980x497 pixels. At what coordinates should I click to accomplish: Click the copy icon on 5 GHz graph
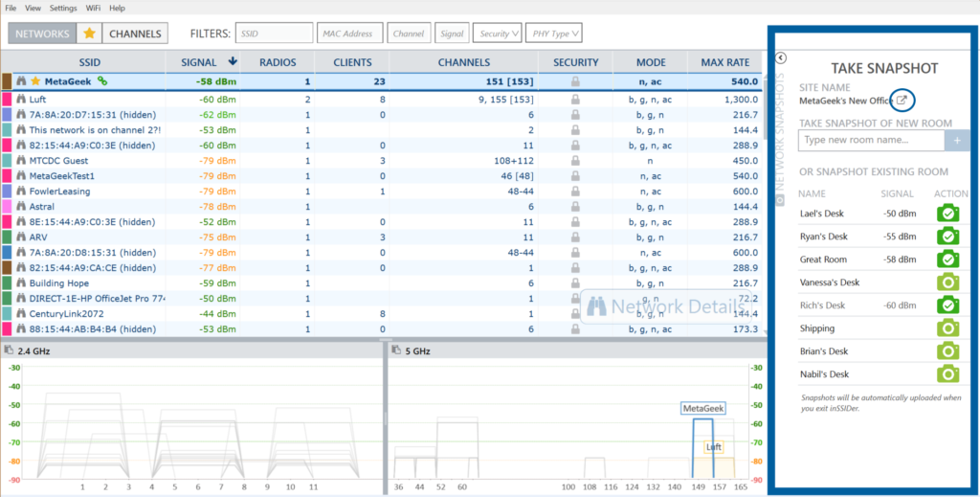click(x=395, y=350)
